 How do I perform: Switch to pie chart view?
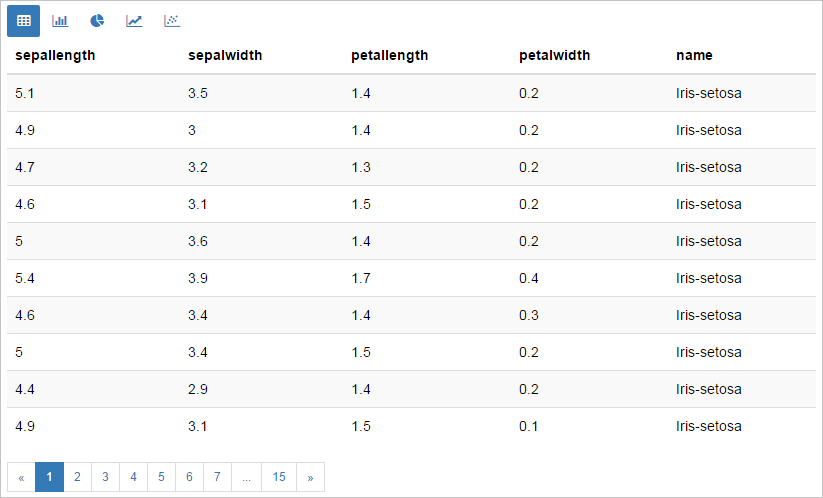click(97, 21)
